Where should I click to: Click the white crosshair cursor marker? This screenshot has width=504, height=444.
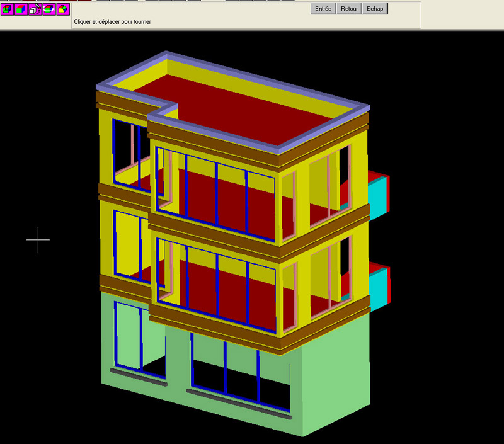[x=38, y=239]
